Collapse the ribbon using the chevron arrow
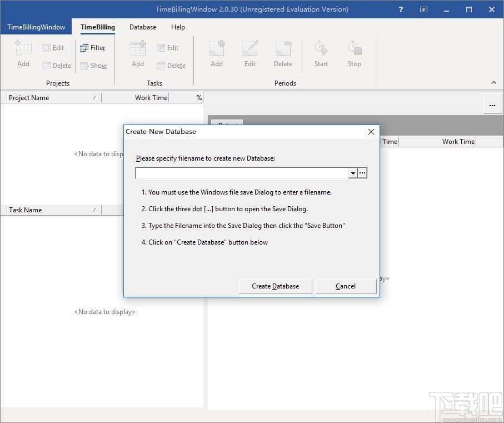This screenshot has height=423, width=504. (493, 83)
